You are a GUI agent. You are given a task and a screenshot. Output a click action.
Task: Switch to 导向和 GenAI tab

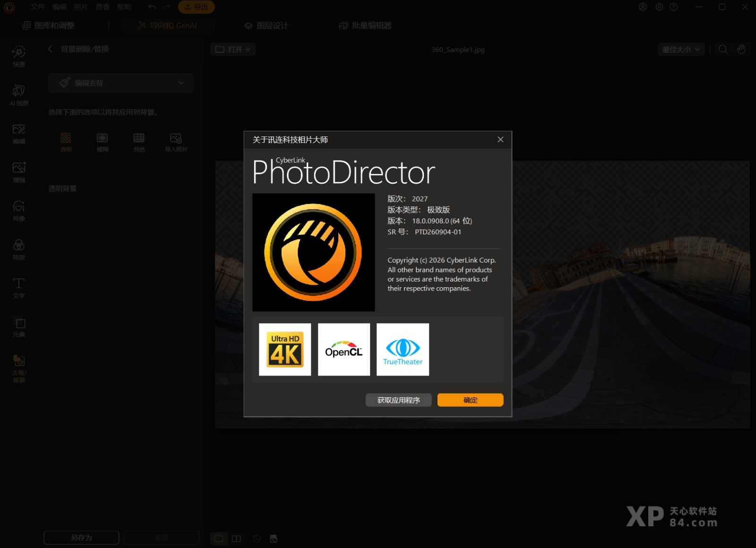coord(167,26)
